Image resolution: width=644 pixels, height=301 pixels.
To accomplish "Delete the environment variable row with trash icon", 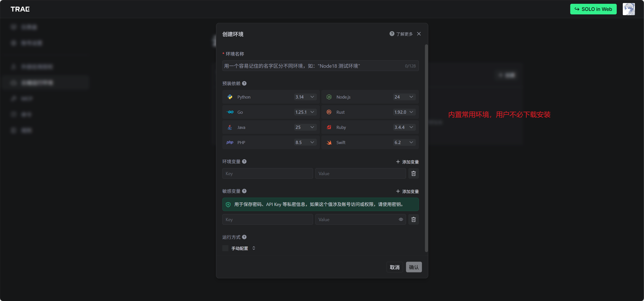I will [x=413, y=173].
